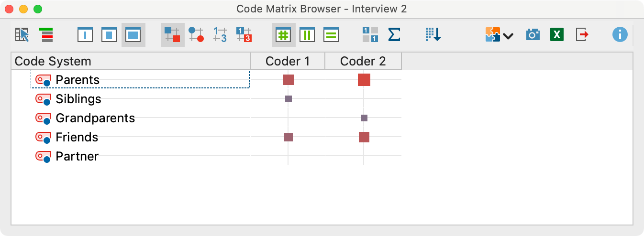Image resolution: width=644 pixels, height=236 pixels.
Task: Click Parents red square under Coder 2
Action: [x=364, y=80]
